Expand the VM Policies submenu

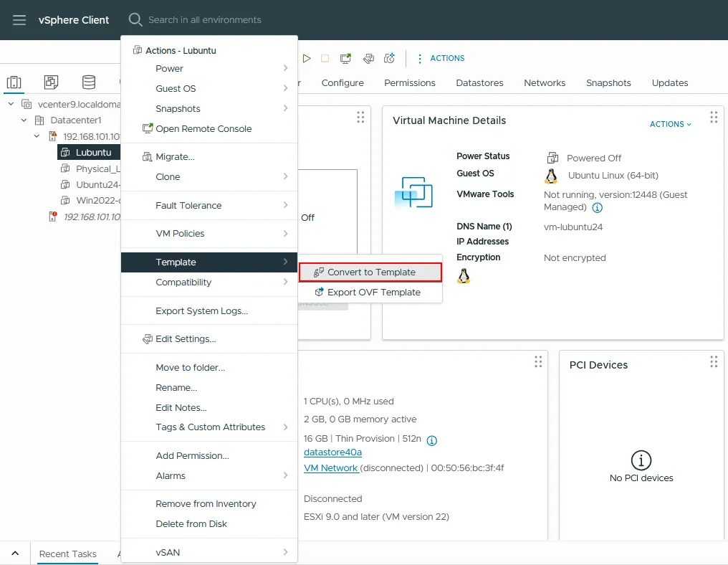click(x=209, y=233)
